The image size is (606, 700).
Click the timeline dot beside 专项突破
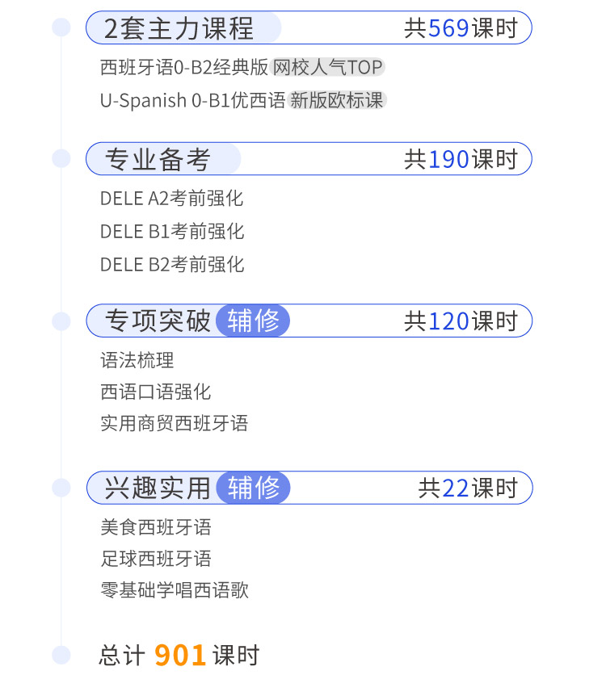(61, 321)
